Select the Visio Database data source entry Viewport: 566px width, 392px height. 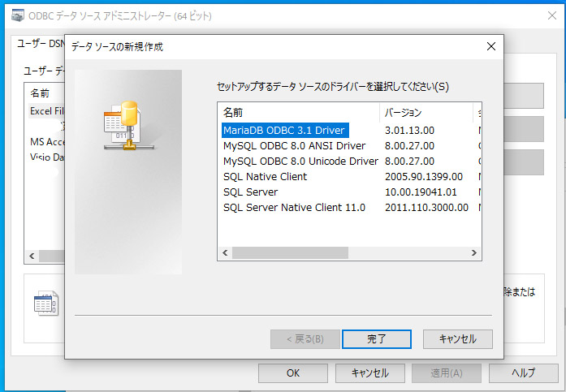tap(47, 157)
